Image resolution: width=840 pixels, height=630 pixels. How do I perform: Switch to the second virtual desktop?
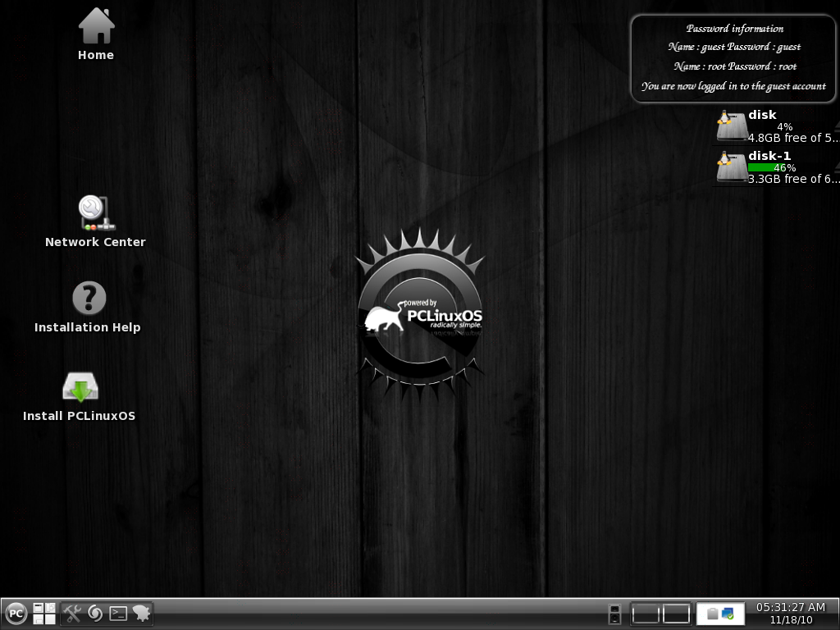click(677, 613)
